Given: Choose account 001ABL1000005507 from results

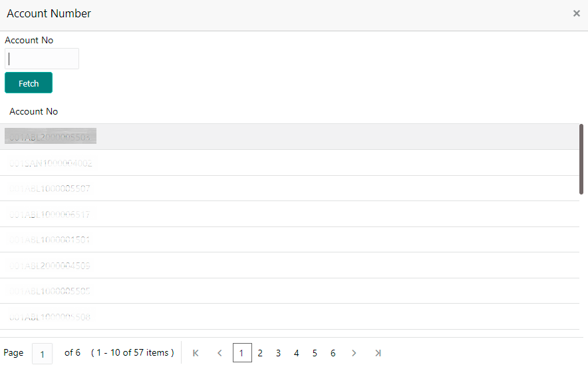Looking at the screenshot, I should click(x=51, y=188).
